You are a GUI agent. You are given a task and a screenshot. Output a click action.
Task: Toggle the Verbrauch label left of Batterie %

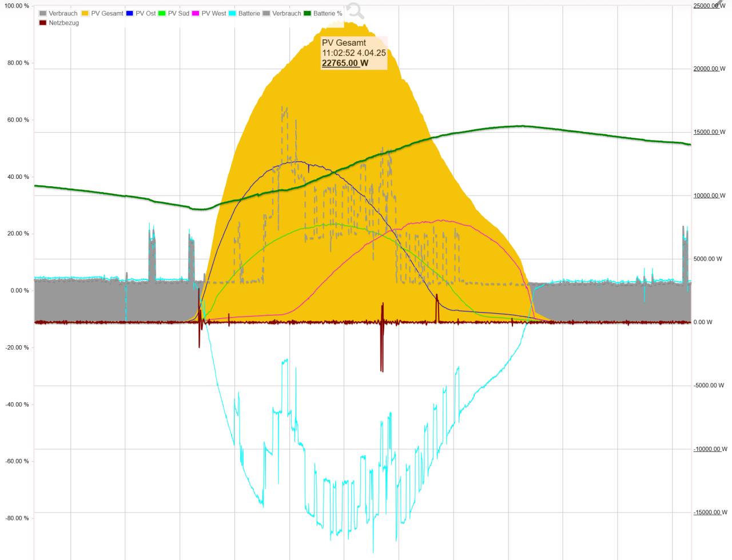[287, 14]
